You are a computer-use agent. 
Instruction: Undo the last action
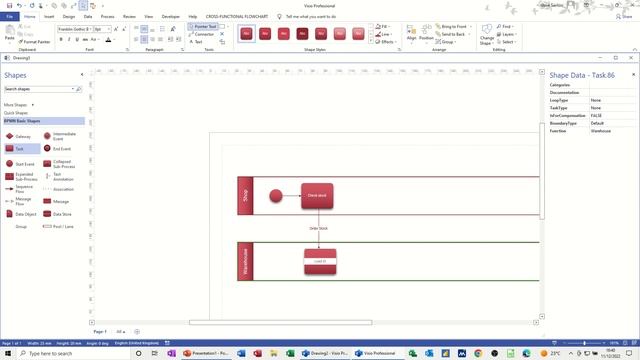click(19, 6)
